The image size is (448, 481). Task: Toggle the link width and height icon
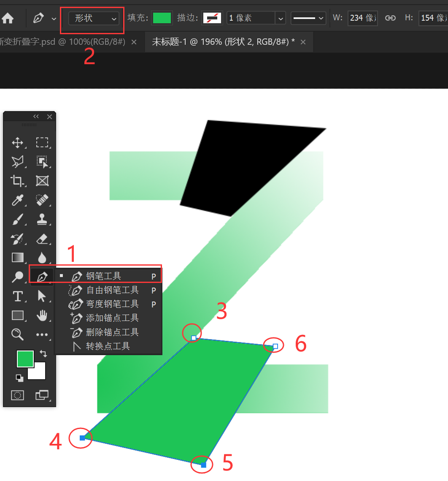pyautogui.click(x=390, y=18)
